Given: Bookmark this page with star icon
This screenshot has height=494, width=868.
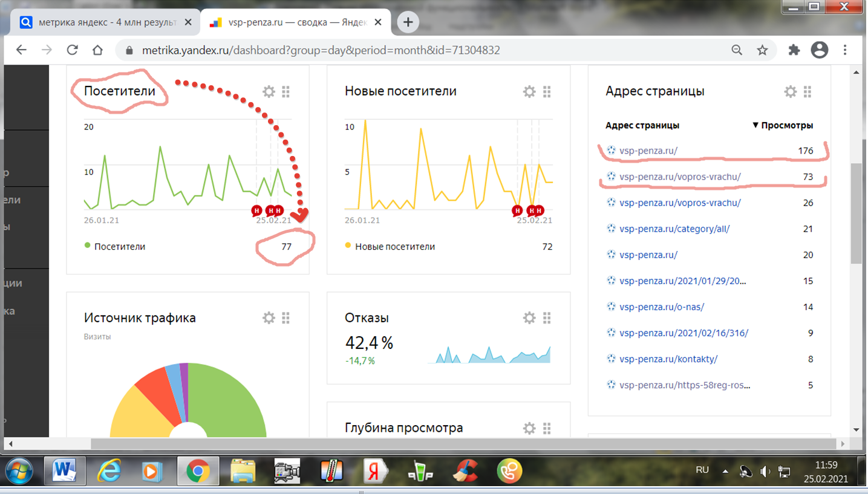Looking at the screenshot, I should pos(762,50).
